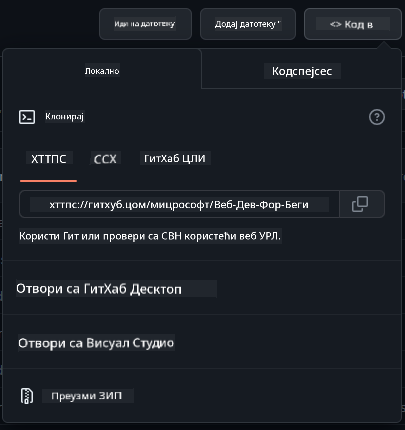Copy the repository URL with the copy icon
Image resolution: width=405 pixels, height=430 pixels.
pyautogui.click(x=360, y=204)
